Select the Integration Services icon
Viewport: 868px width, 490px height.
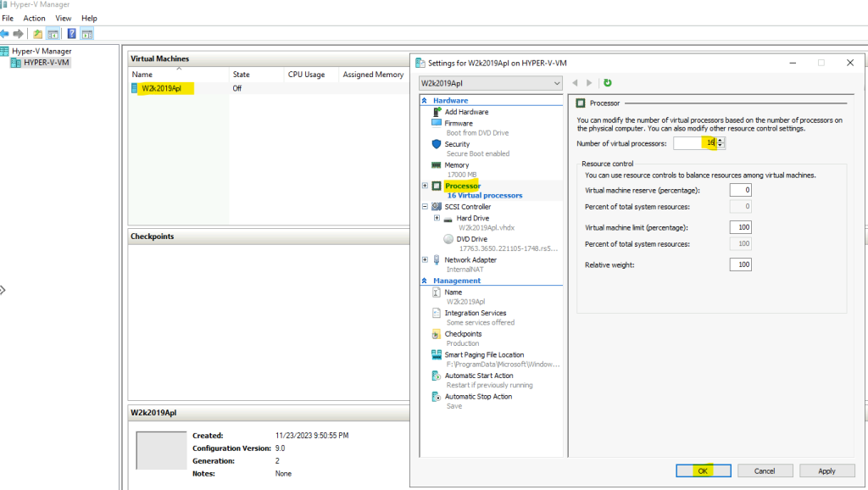tap(437, 314)
